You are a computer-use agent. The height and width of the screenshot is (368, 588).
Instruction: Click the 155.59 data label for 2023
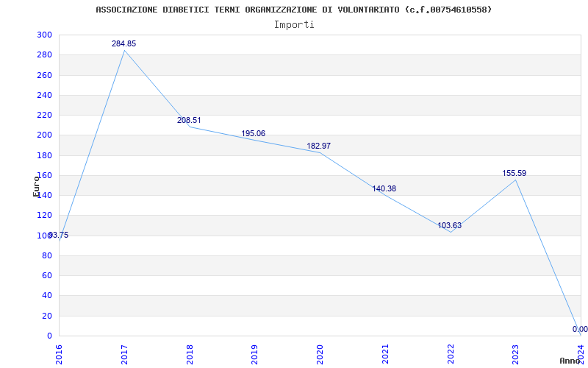pyautogui.click(x=514, y=173)
